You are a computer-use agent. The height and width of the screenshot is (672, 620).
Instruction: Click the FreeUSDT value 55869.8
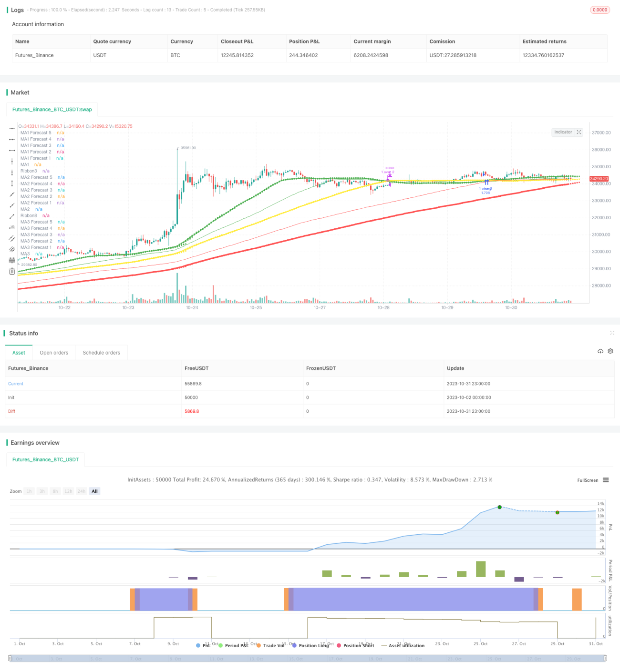pyautogui.click(x=193, y=384)
